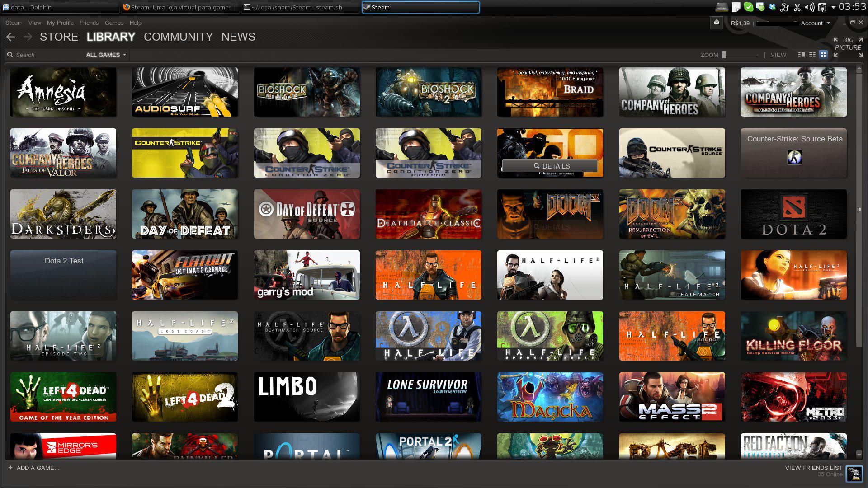Click the activities dots tray icon
The width and height of the screenshot is (868, 488).
point(784,7)
